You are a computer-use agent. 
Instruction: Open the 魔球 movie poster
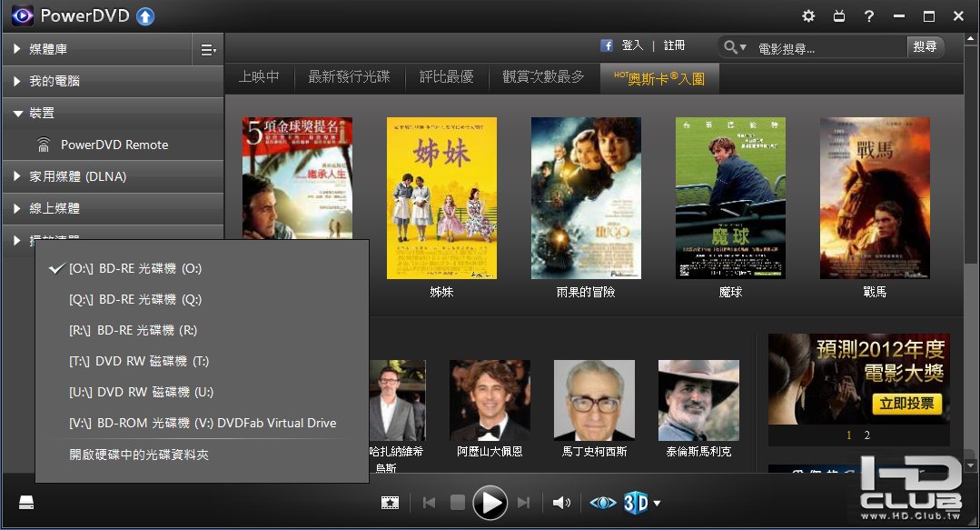pos(730,198)
